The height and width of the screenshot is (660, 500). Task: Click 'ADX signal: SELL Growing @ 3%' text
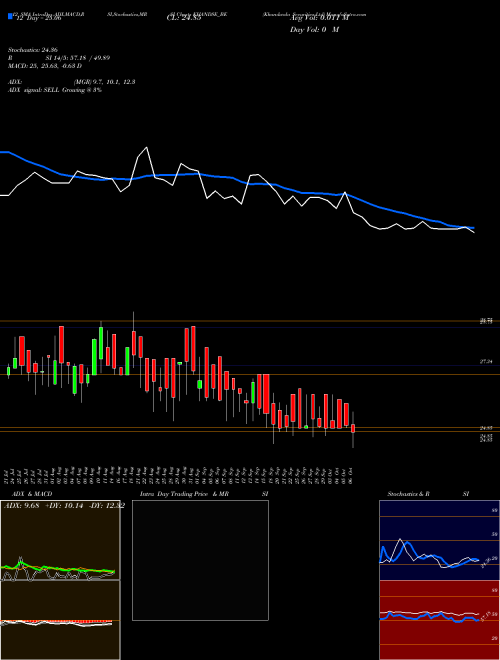pyautogui.click(x=55, y=90)
